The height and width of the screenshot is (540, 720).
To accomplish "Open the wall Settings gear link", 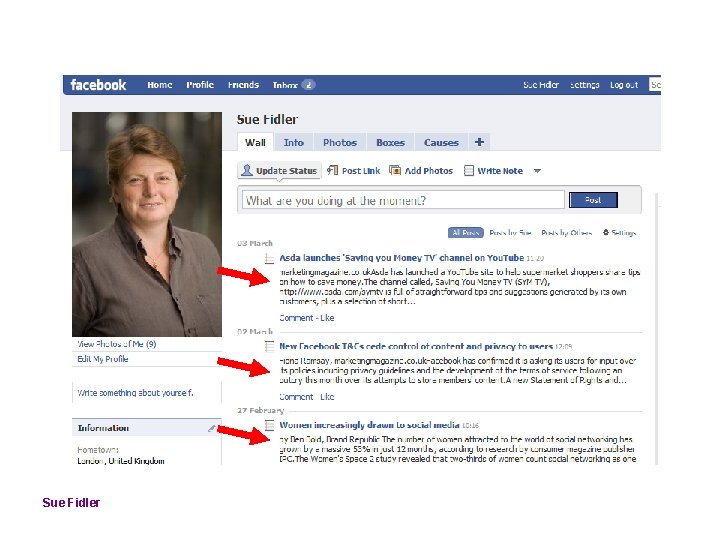I will point(619,233).
